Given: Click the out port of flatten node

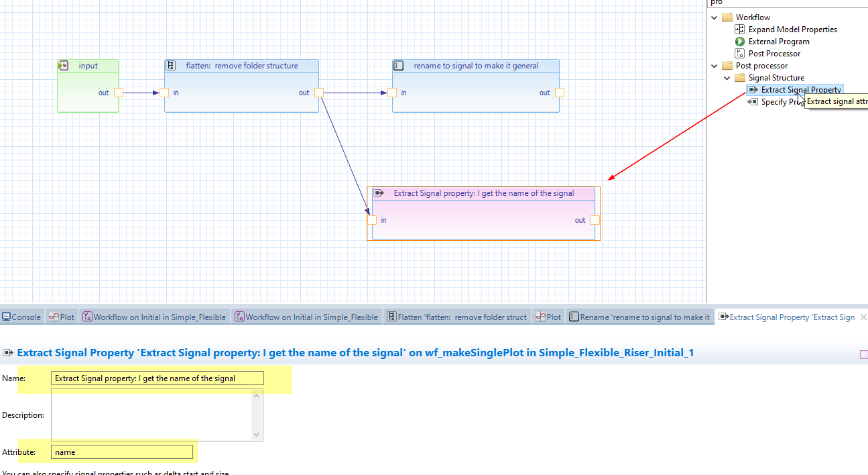Looking at the screenshot, I should click(x=319, y=93).
